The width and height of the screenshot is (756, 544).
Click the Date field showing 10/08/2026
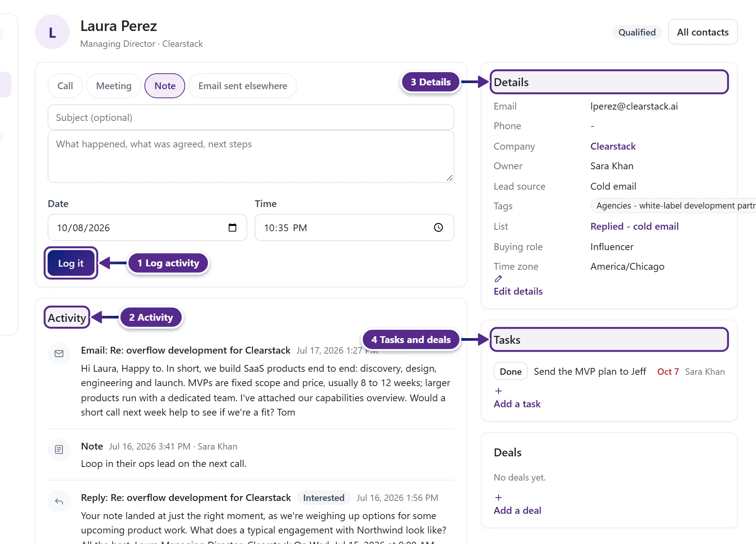tap(147, 227)
